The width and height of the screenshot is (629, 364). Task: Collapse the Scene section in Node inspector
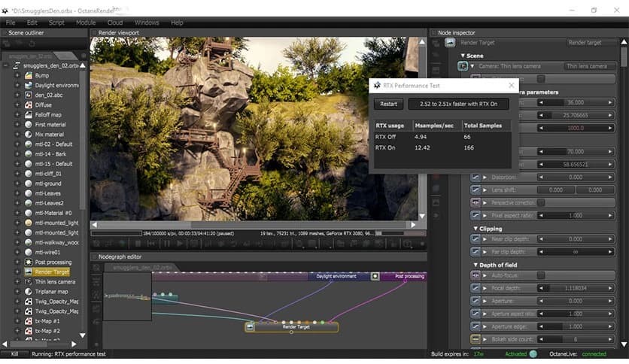[463, 56]
